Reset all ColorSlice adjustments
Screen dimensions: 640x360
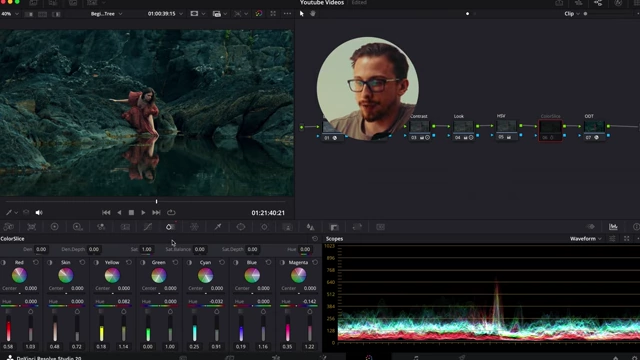pyautogui.click(x=315, y=239)
